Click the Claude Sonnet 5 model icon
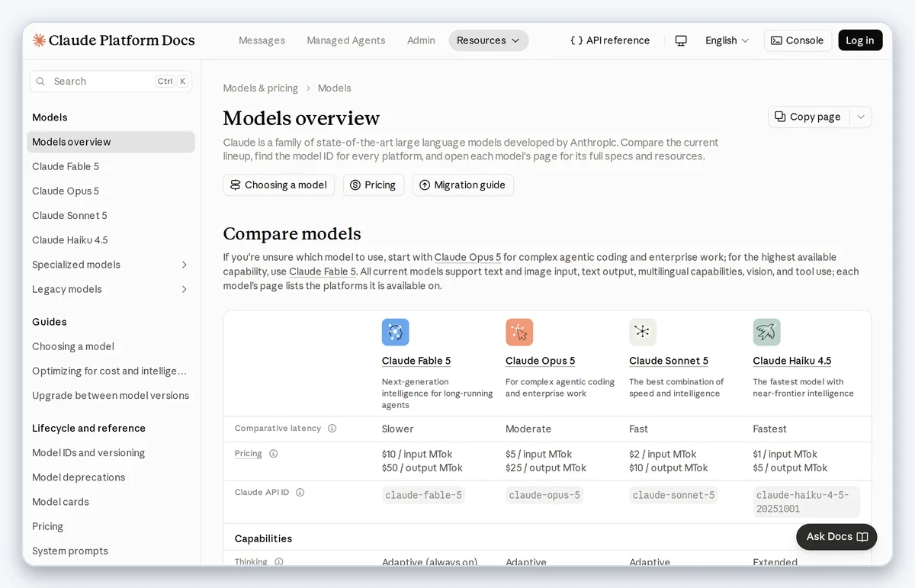Viewport: 915px width, 588px height. (643, 333)
